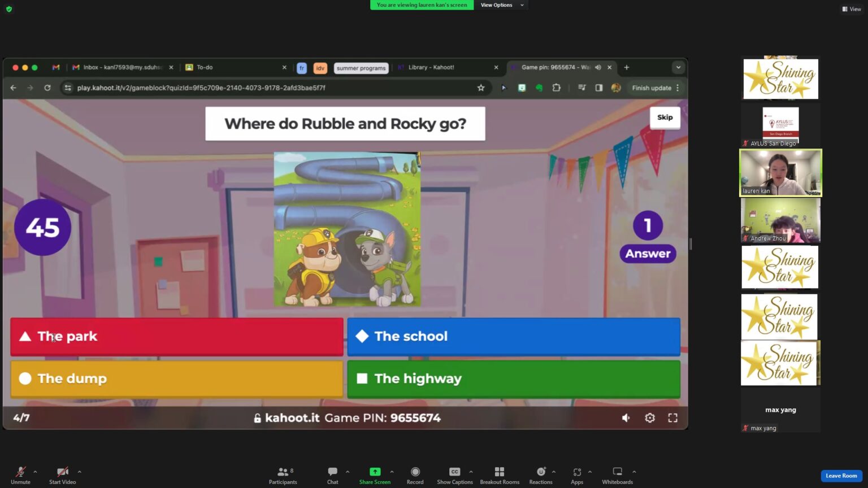
Task: Skip the current Kahoot question
Action: (665, 117)
